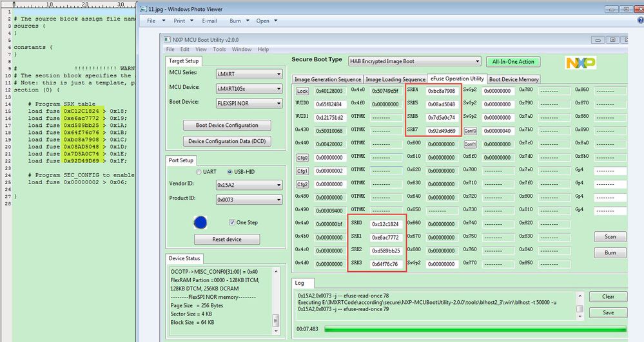Click the green progress bar
Viewport: 644px width, 342px height.
[x=475, y=329]
